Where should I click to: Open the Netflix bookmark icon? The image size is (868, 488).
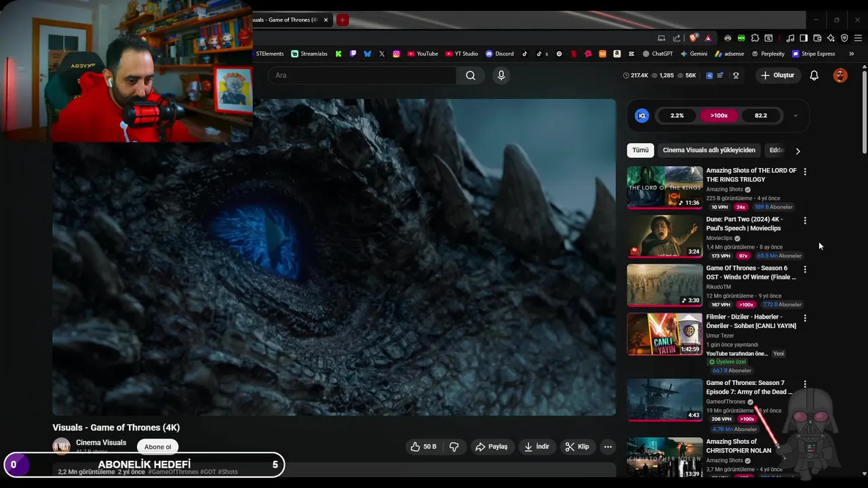click(574, 54)
